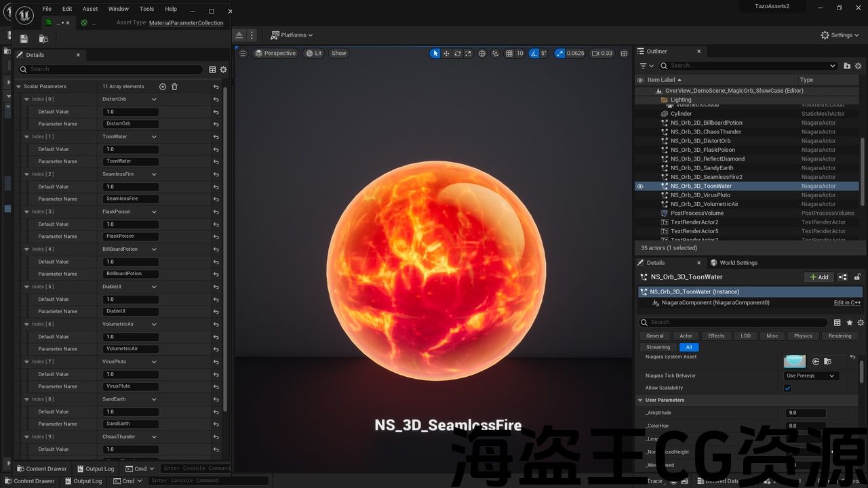Select the translate (move) gizmo tool
This screenshot has width=868, height=488.
(x=446, y=54)
